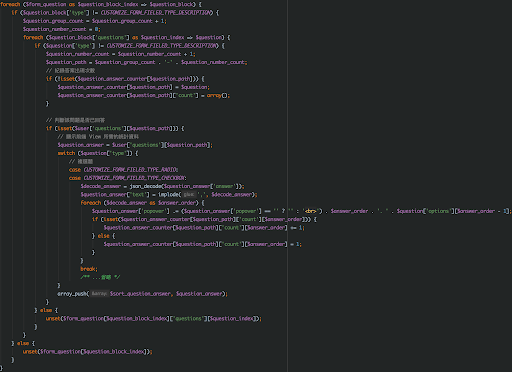
Task: Click the word 'implode' in the code
Action: tap(169, 195)
